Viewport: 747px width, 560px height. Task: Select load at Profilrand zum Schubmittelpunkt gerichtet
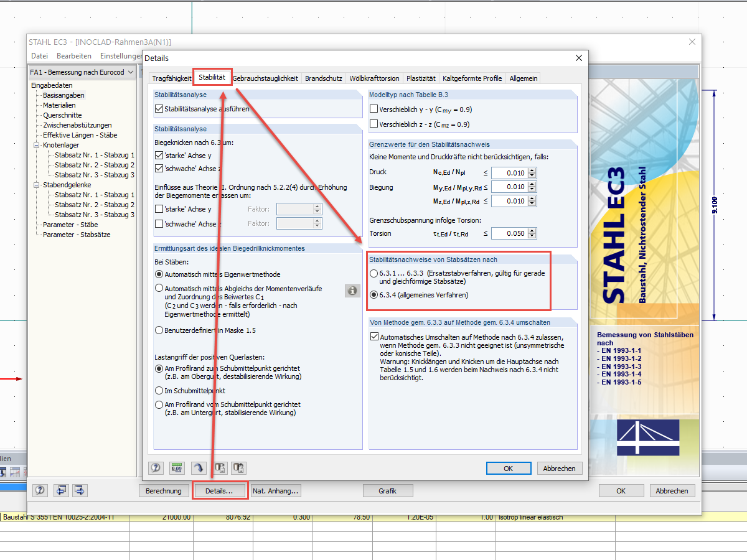pos(159,368)
